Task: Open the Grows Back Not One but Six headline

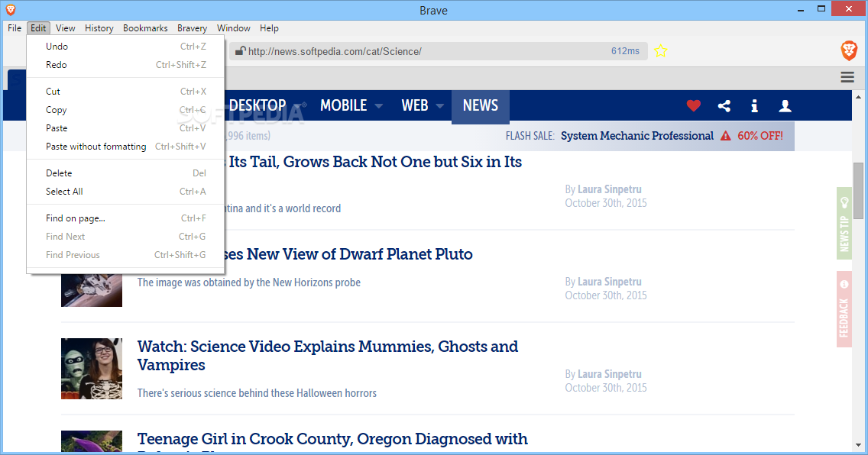Action: click(x=374, y=162)
